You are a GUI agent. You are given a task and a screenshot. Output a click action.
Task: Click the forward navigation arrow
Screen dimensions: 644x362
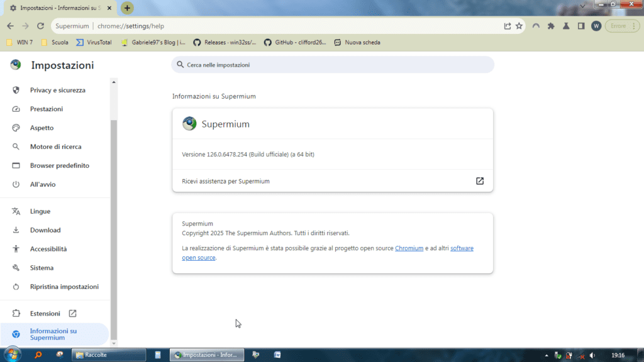pos(25,26)
